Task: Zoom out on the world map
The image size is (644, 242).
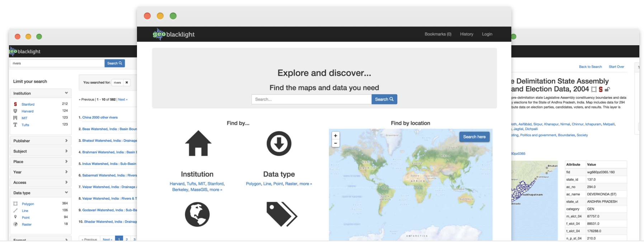Action: point(336,143)
